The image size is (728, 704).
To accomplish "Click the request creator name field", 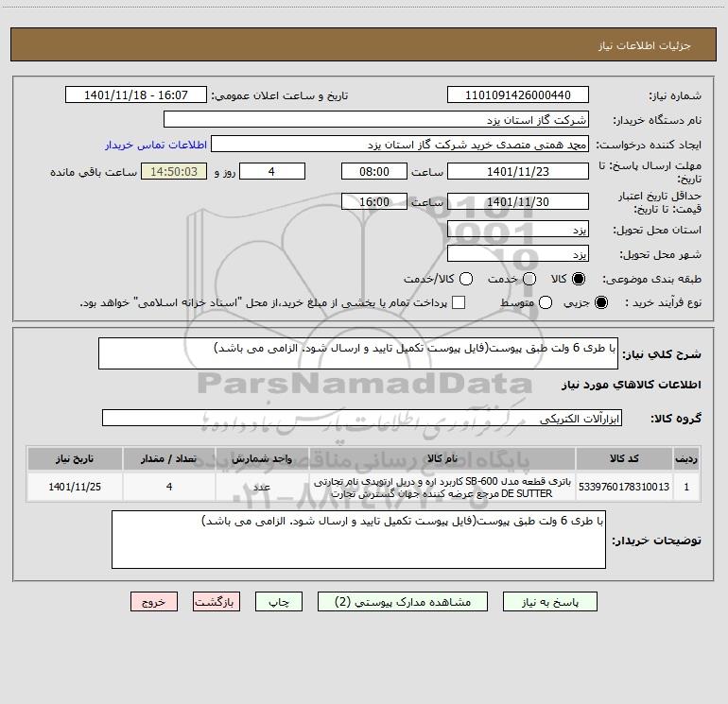I will 400,145.
